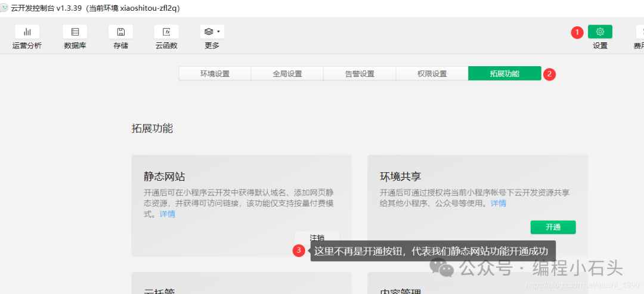The image size is (644, 294).
Task: Open the 存储 storage icon
Action: pyautogui.click(x=120, y=32)
